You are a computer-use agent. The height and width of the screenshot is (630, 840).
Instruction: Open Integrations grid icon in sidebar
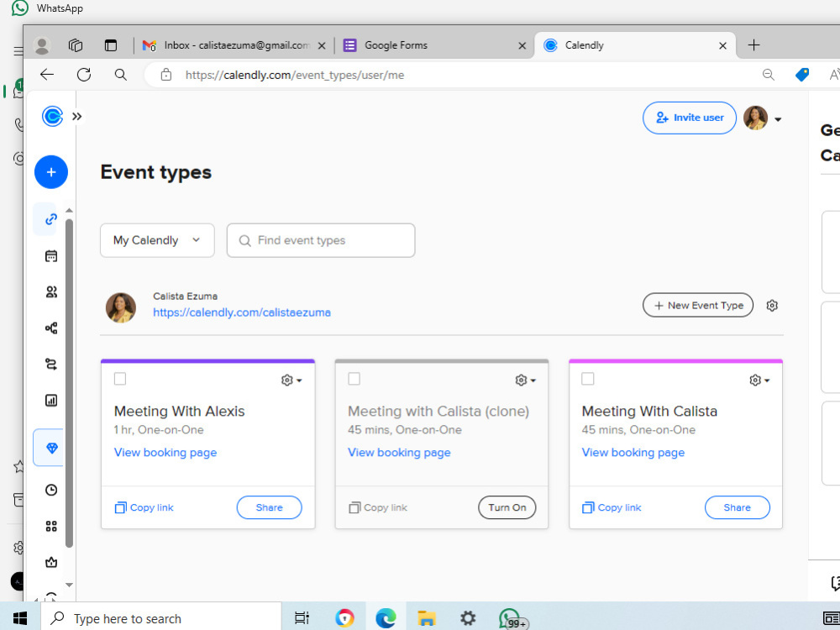pos(51,526)
